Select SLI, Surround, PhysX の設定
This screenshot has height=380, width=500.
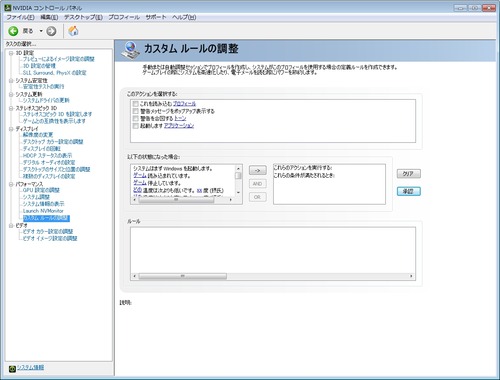pos(54,73)
